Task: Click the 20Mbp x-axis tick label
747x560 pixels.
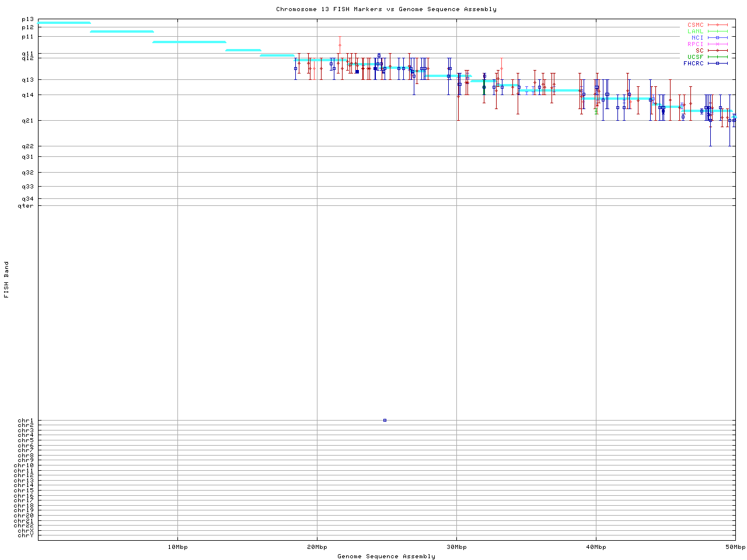Action: 317,547
